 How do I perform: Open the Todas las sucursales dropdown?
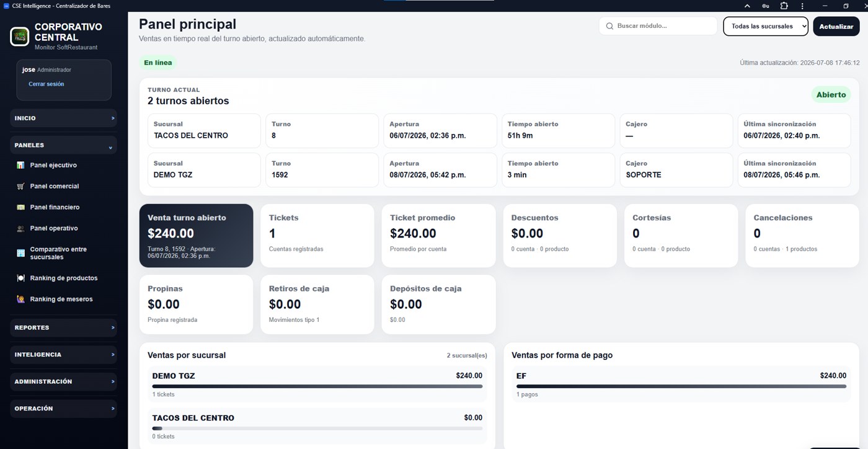(766, 26)
